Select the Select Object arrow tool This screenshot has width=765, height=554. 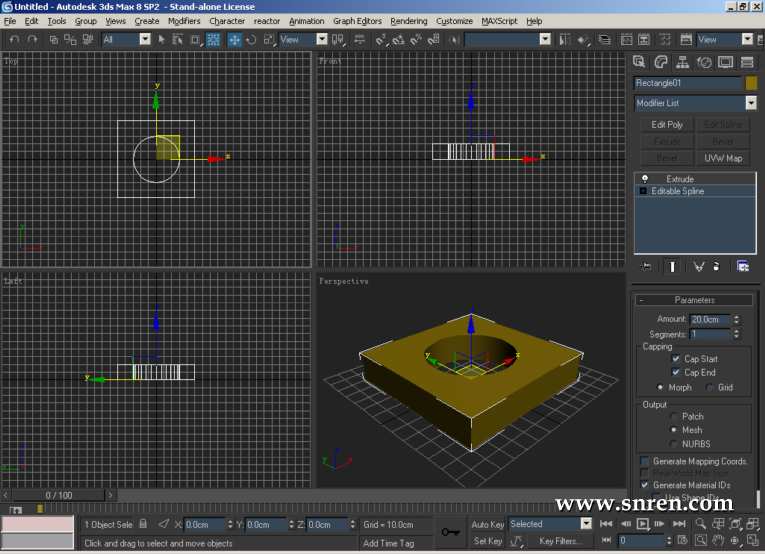(x=161, y=40)
